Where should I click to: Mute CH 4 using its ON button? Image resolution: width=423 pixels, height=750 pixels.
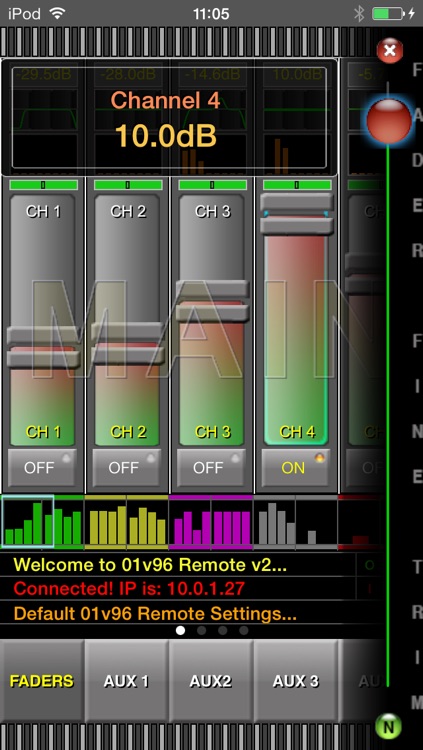(x=296, y=467)
